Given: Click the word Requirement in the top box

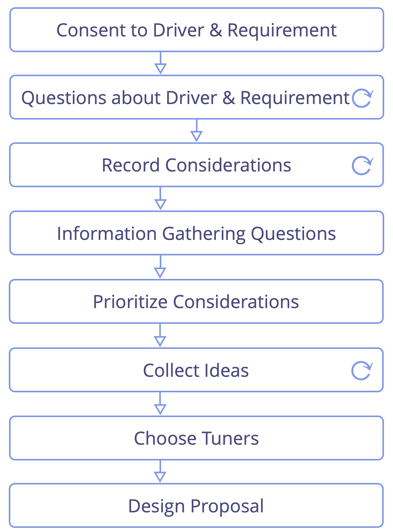Looking at the screenshot, I should (x=282, y=30).
